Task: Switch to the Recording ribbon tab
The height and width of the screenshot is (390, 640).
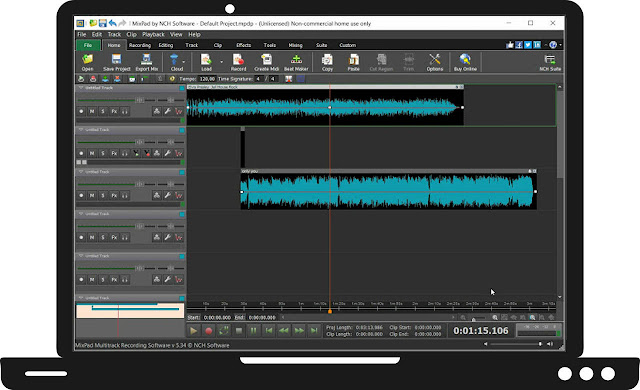Action: pos(140,45)
